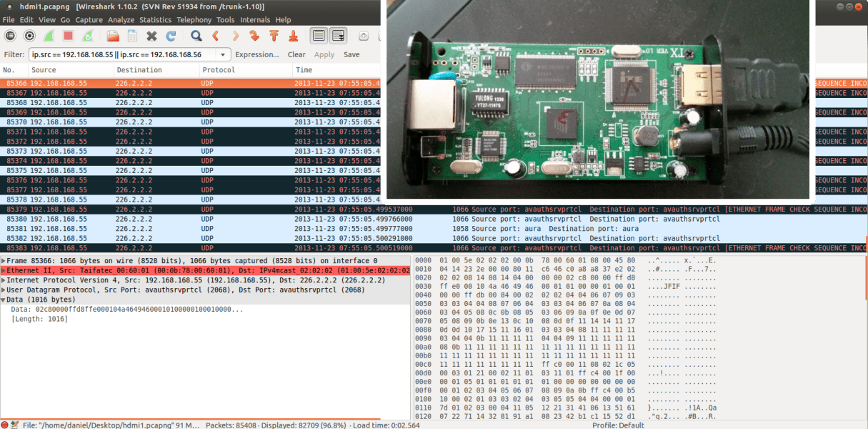The width and height of the screenshot is (868, 429).
Task: Click into the display filter text field
Action: tap(121, 54)
